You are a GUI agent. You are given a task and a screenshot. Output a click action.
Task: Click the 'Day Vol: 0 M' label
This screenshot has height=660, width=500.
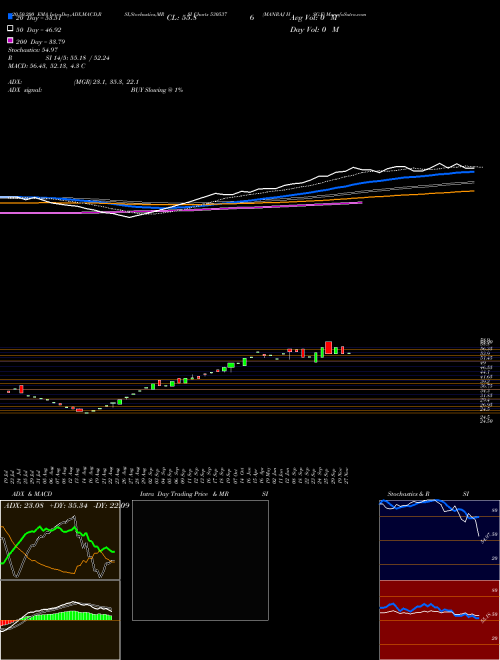point(315,29)
